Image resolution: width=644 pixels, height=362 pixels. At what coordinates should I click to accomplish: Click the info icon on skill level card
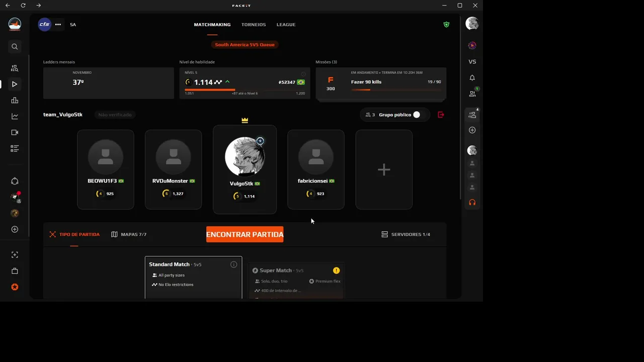click(303, 73)
